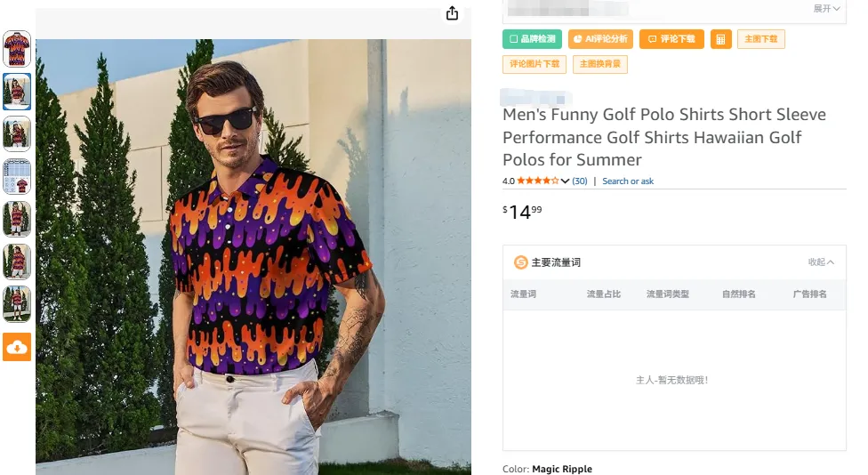
Task: Open the rating breakdown chevron dropdown
Action: (565, 181)
